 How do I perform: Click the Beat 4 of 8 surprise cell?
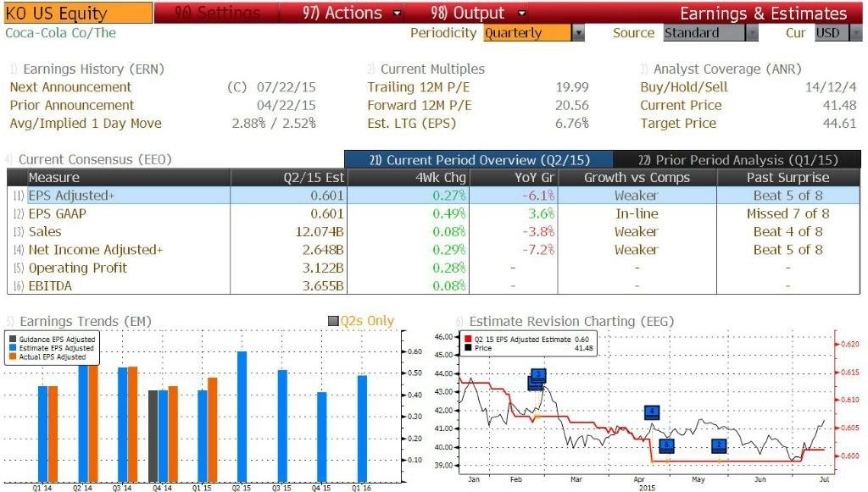pos(787,232)
